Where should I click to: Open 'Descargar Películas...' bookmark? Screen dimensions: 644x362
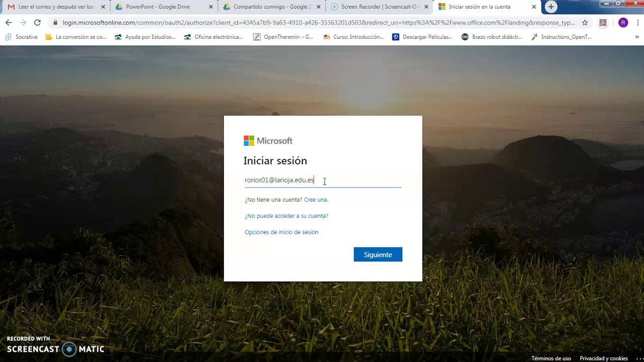coord(422,37)
